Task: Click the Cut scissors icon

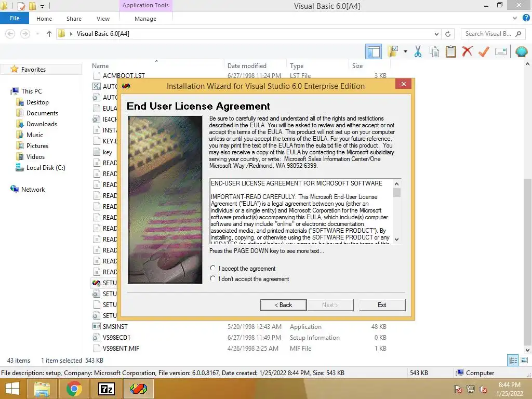Action: pos(418,51)
